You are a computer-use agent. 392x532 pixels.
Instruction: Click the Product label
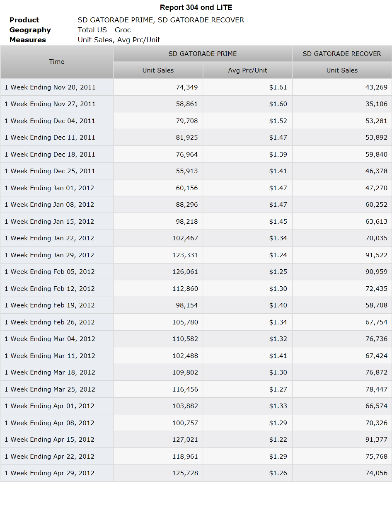24,20
